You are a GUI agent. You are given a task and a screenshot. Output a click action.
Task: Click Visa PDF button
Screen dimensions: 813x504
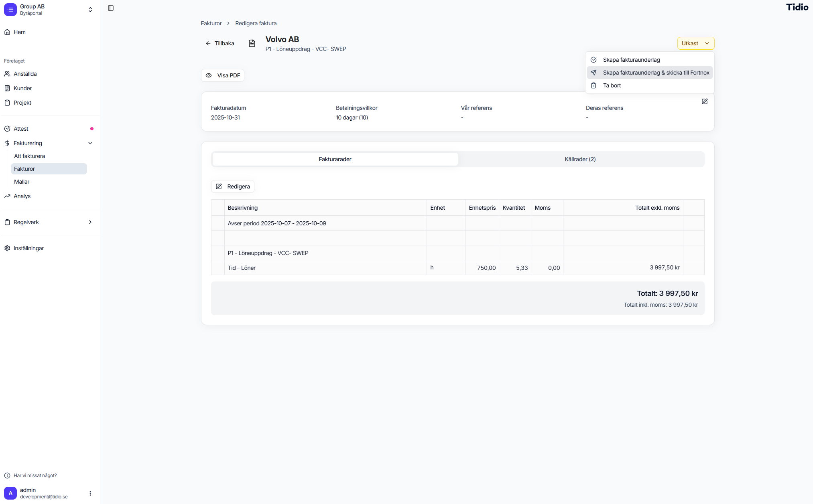[x=223, y=75]
